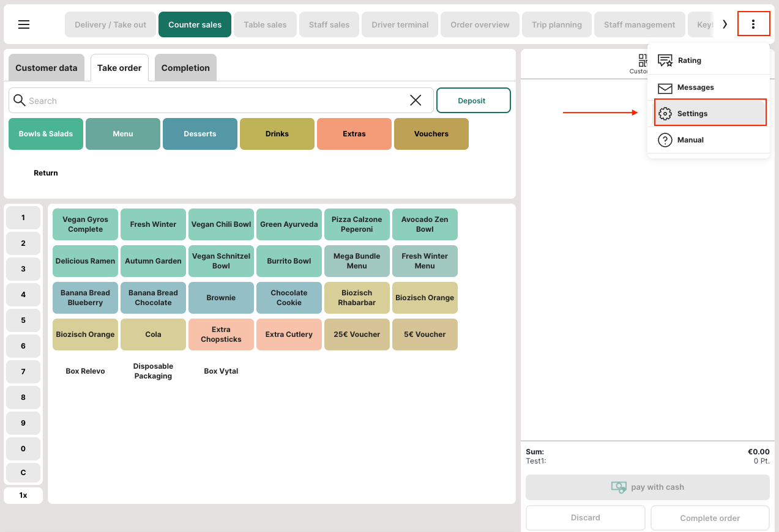The width and height of the screenshot is (779, 532).
Task: Open the three-dot overflow menu
Action: click(x=753, y=24)
